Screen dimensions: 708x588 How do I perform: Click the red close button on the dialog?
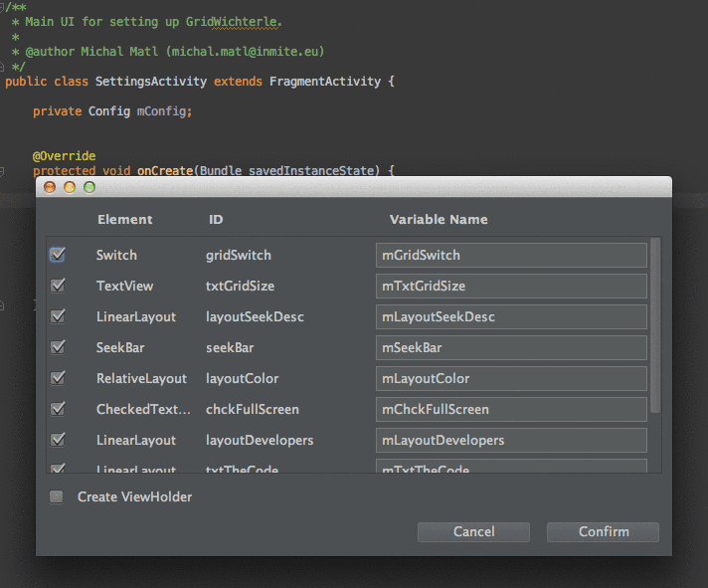point(50,186)
